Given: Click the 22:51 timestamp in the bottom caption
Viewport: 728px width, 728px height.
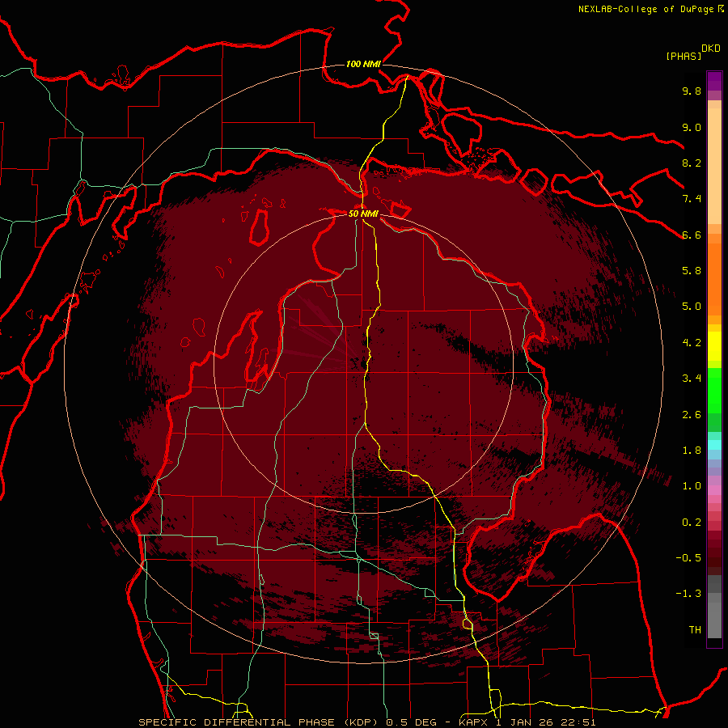Looking at the screenshot, I should pos(578,722).
